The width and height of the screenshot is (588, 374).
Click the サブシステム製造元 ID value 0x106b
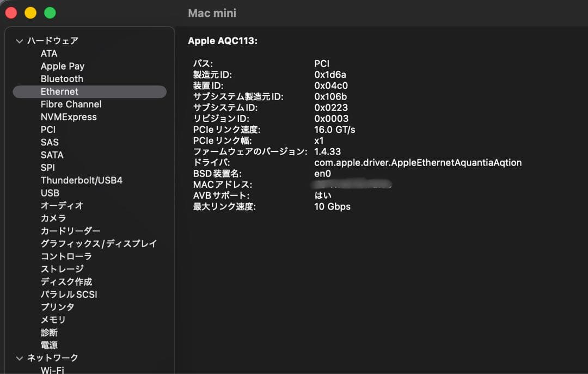tap(330, 97)
